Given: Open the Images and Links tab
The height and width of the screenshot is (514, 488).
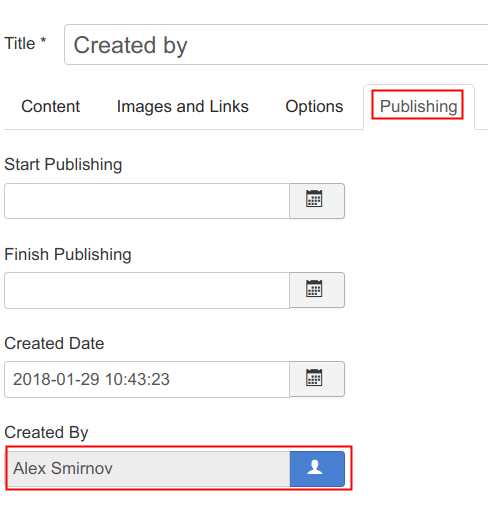Looking at the screenshot, I should pyautogui.click(x=183, y=107).
